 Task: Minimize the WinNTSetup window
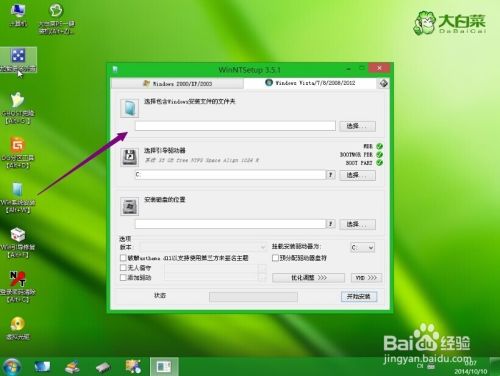point(349,69)
